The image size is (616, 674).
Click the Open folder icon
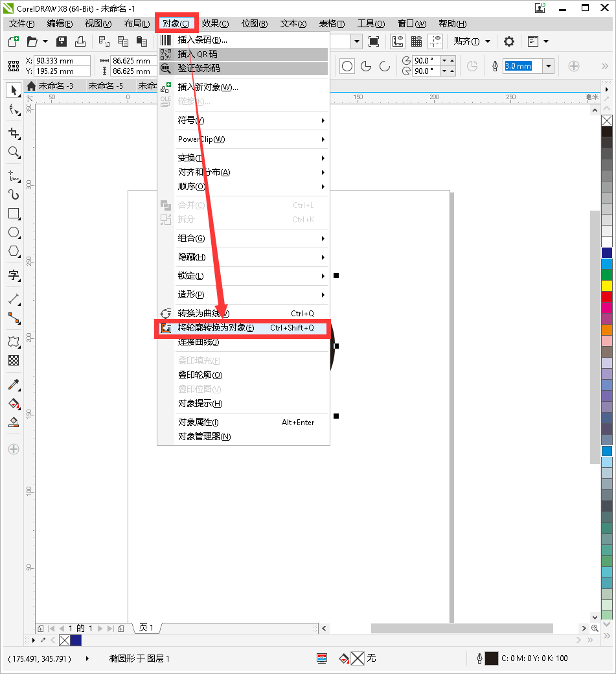click(x=32, y=41)
